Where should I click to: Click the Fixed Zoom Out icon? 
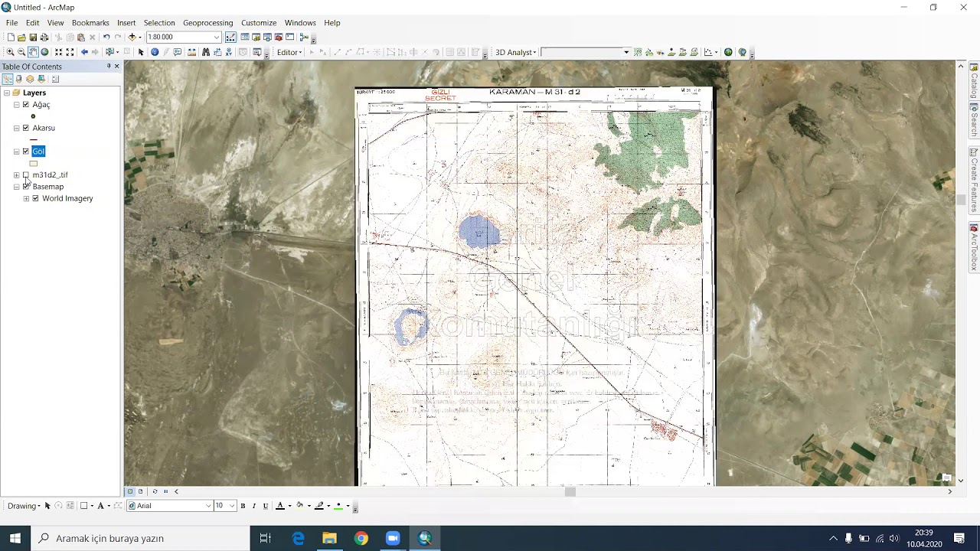pos(70,52)
